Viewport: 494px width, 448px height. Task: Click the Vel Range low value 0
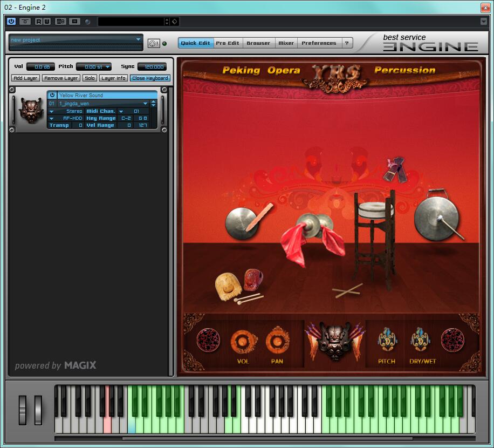[126, 125]
